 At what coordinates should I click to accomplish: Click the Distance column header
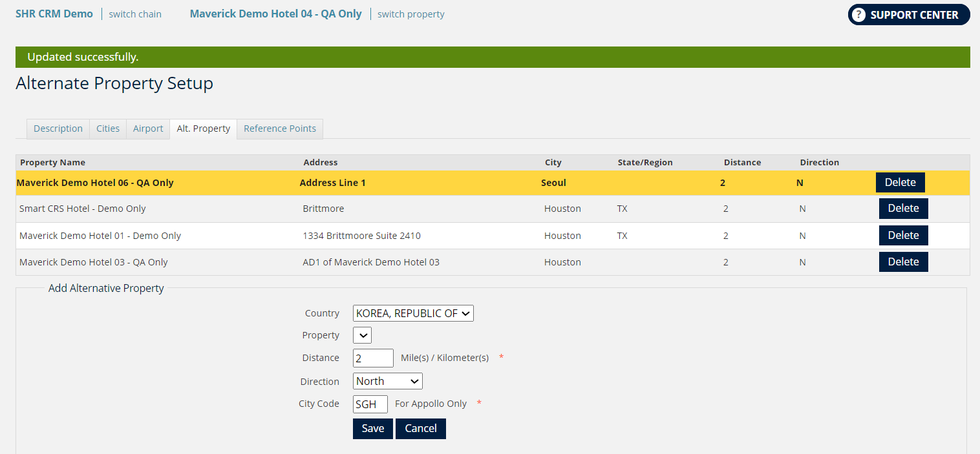tap(742, 163)
